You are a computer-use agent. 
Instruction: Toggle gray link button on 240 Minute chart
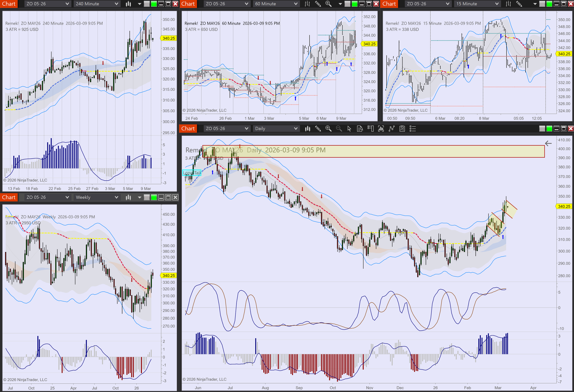(147, 4)
